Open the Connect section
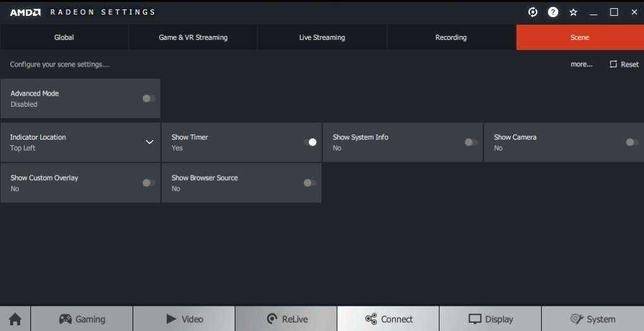This screenshot has width=644, height=331. (388, 318)
